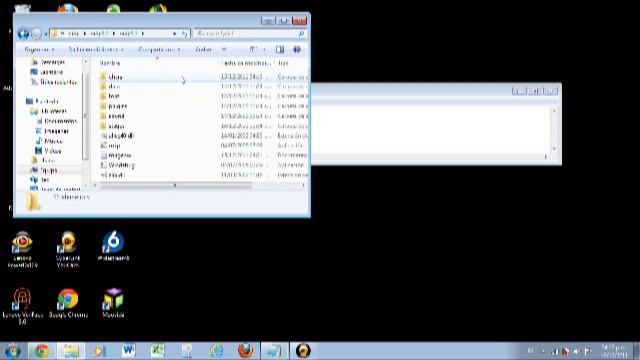The height and width of the screenshot is (360, 640).
Task: Open the eye-shaped player desktop shortcut
Action: tap(22, 249)
